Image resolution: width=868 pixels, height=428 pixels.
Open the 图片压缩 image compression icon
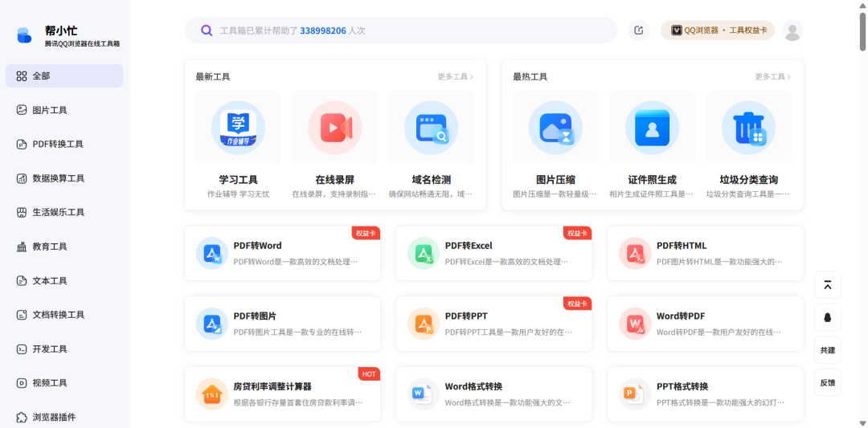coord(555,128)
